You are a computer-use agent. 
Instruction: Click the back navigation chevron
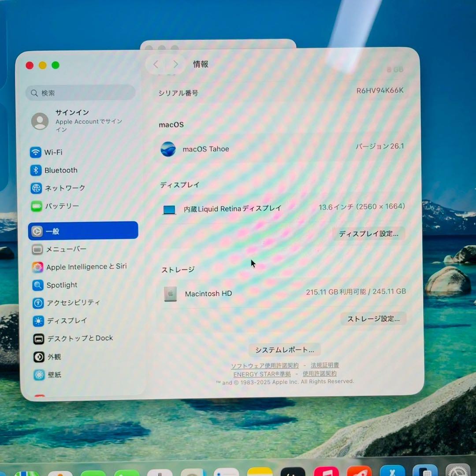click(156, 64)
